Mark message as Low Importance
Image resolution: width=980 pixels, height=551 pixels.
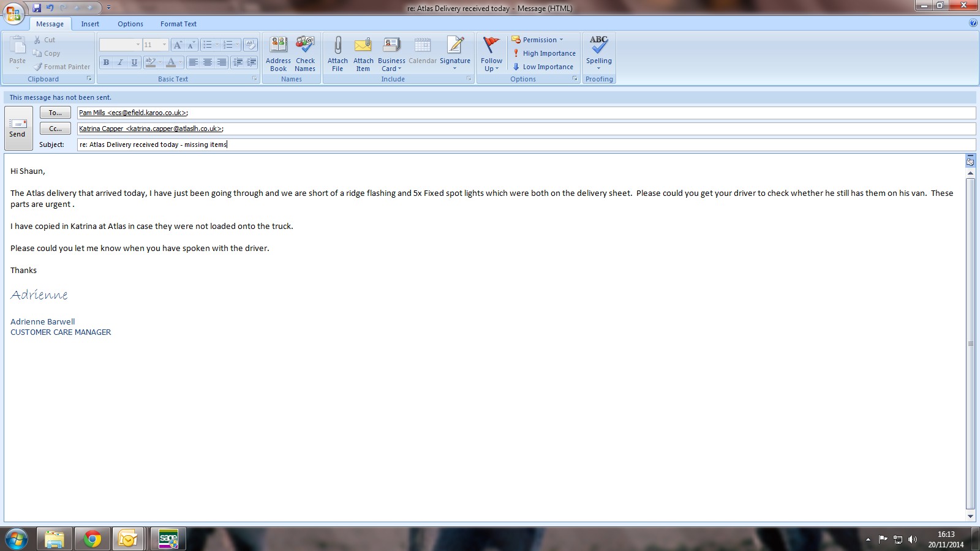click(x=543, y=67)
